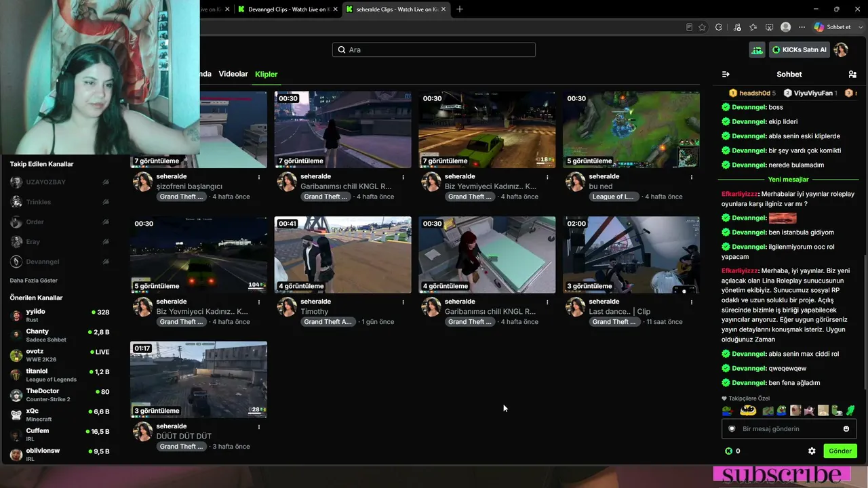
Task: Insert the green dancing frog emote
Action: [850, 410]
